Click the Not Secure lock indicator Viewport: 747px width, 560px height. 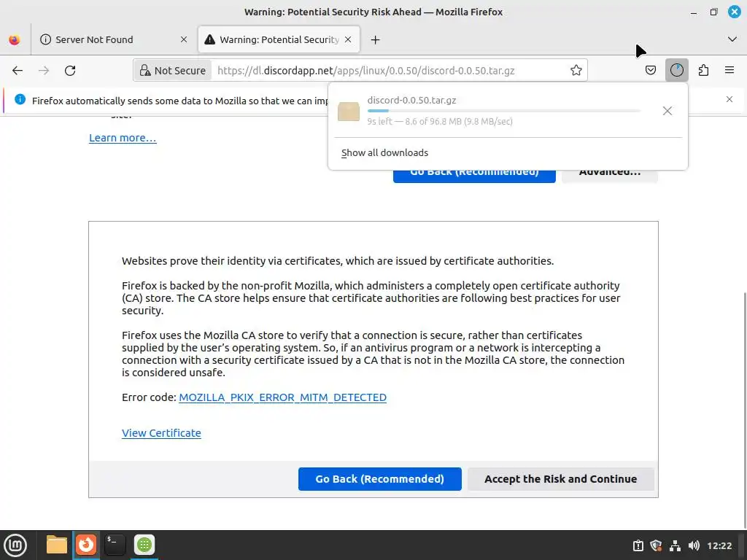pos(172,71)
